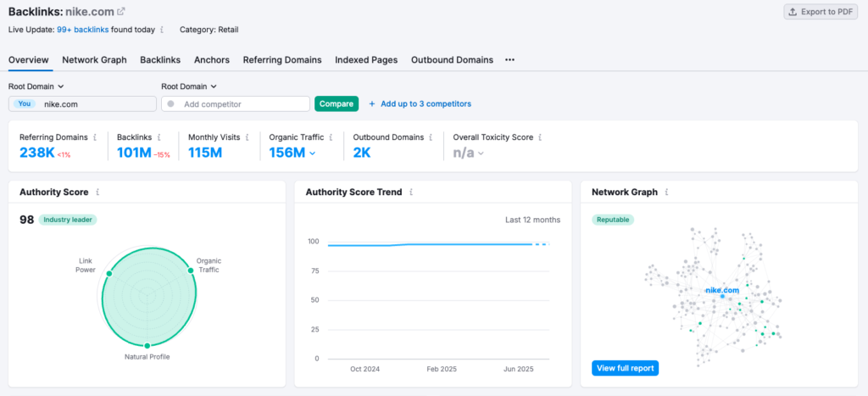Screen dimensions: 868x396
Task: Click the Natural Profile point on radar chart
Action: point(147,346)
